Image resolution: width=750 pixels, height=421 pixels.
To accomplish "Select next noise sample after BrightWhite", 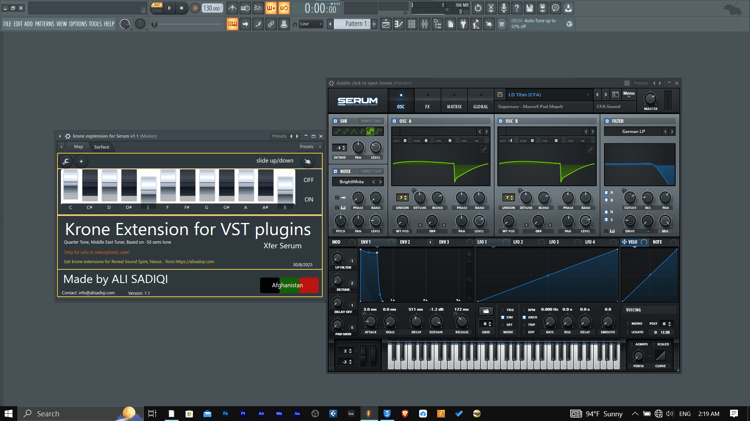I will [x=381, y=182].
